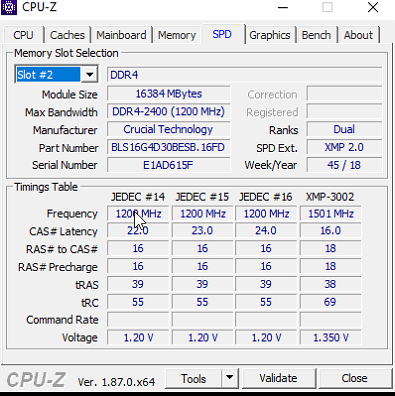Click the XMP 2.0 SPD Ext. value
The image size is (395, 396).
pyautogui.click(x=344, y=147)
